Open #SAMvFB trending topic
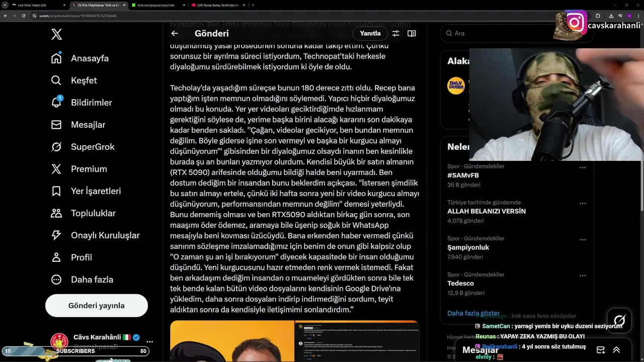The height and width of the screenshot is (362, 644). coord(463,175)
